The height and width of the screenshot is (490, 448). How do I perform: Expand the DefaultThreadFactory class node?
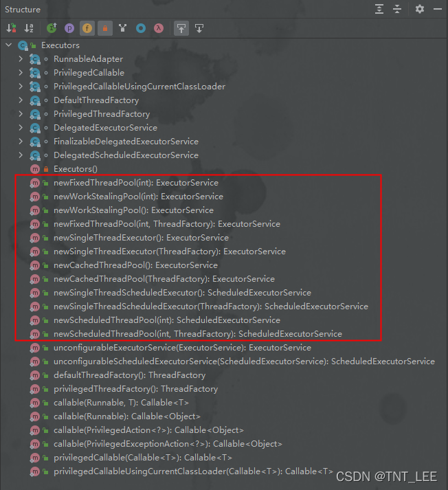(21, 100)
